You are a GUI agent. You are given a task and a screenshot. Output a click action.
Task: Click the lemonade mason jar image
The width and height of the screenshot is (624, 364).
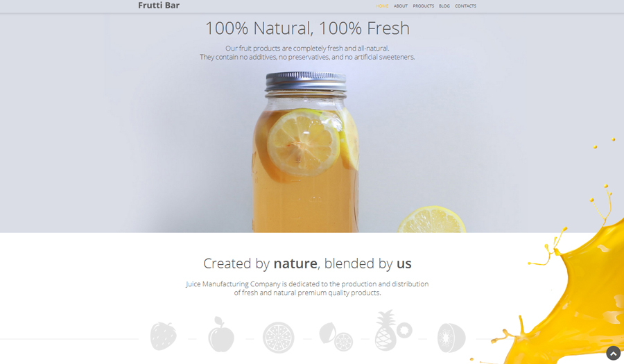point(306,152)
